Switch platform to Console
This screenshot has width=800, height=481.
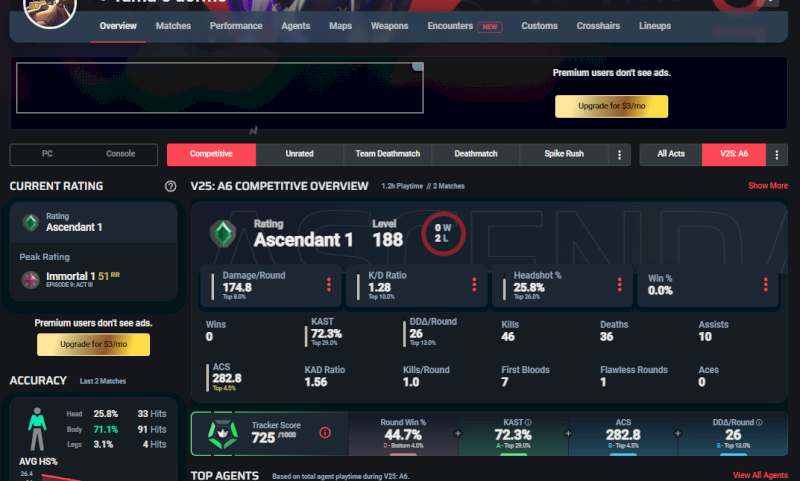120,154
